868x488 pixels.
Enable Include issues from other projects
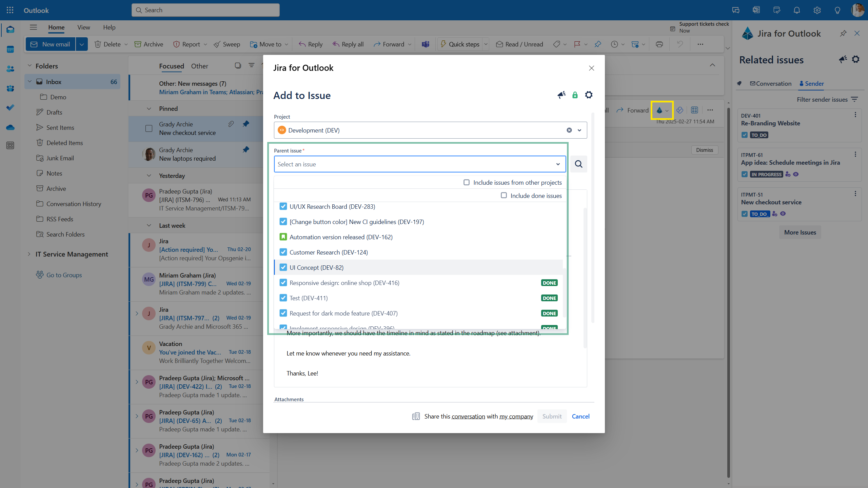coord(467,182)
